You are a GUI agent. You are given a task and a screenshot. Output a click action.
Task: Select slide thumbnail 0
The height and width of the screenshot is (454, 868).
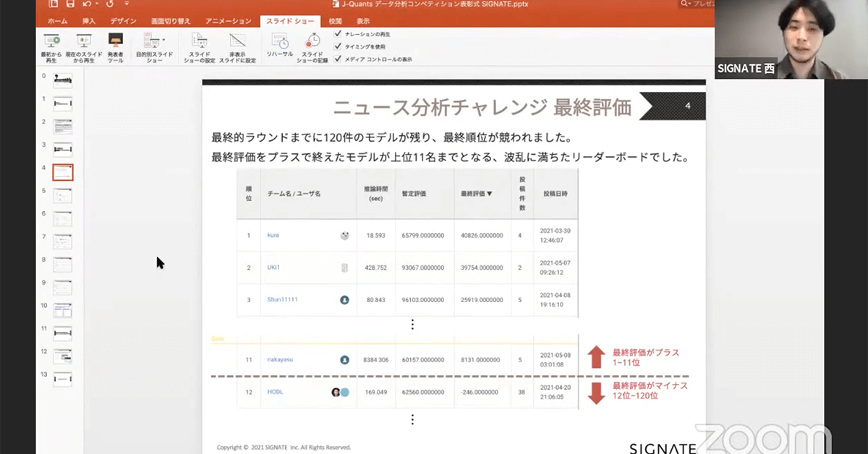[63, 80]
